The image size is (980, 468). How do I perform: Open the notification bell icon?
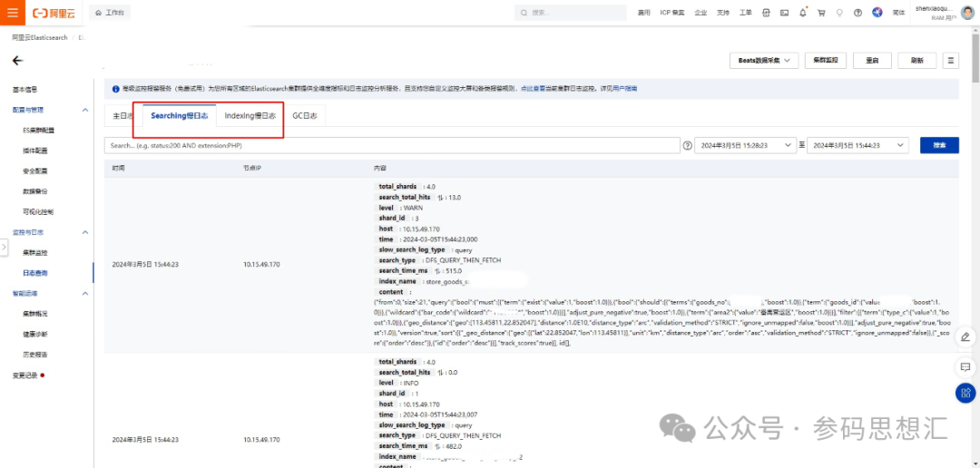803,13
